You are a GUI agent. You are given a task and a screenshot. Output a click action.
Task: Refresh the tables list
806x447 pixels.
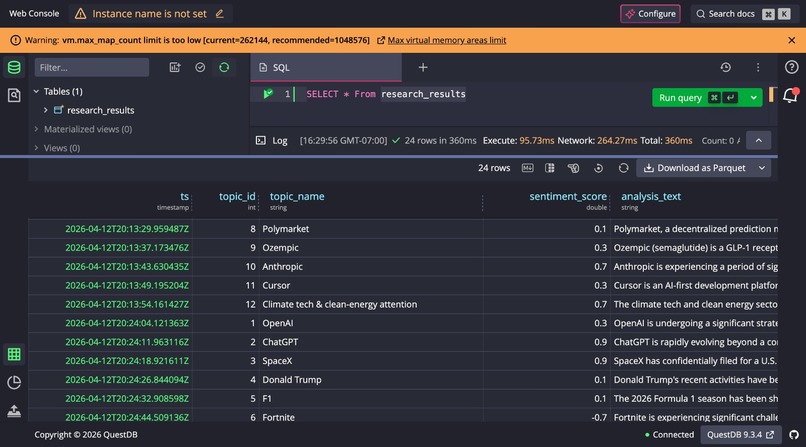(224, 67)
